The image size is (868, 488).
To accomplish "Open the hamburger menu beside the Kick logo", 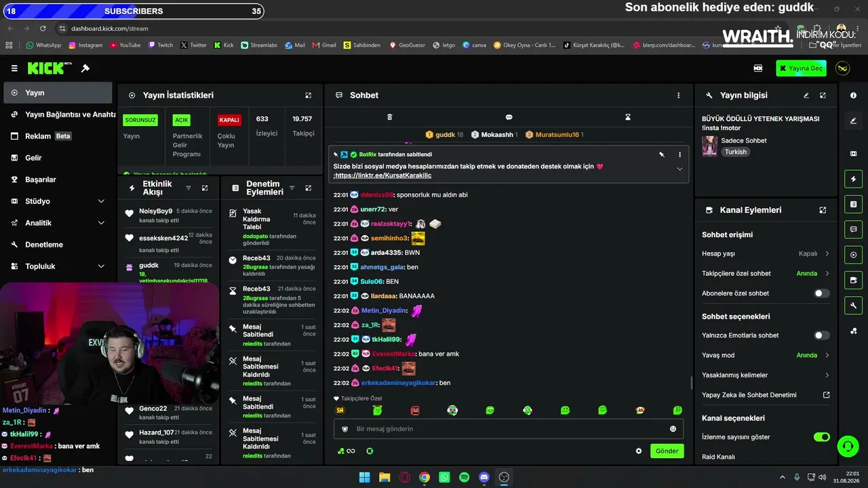I will coord(14,68).
